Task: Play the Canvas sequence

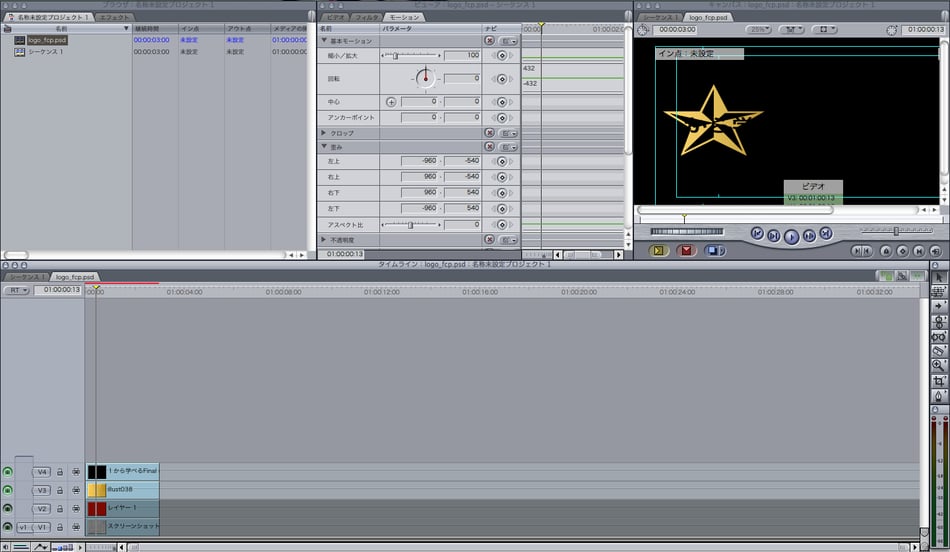Action: pyautogui.click(x=791, y=236)
